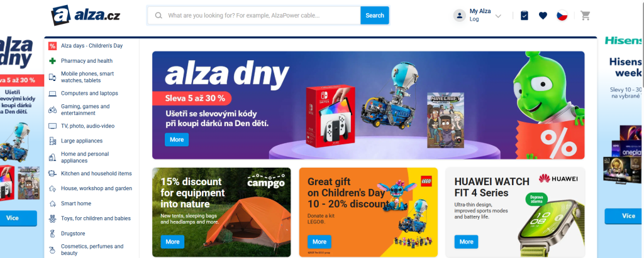The height and width of the screenshot is (258, 644).
Task: Click the My Alza user avatar icon
Action: tap(459, 16)
